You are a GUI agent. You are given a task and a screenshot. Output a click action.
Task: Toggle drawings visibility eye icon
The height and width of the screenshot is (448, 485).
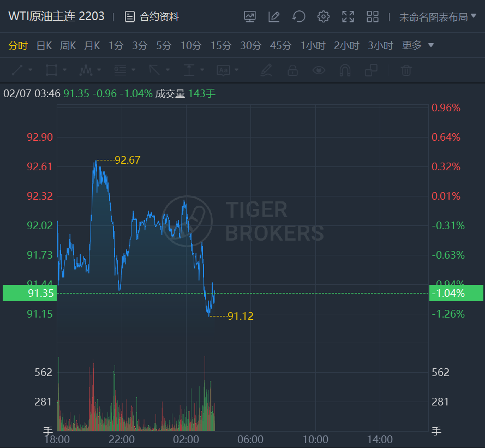click(x=319, y=70)
